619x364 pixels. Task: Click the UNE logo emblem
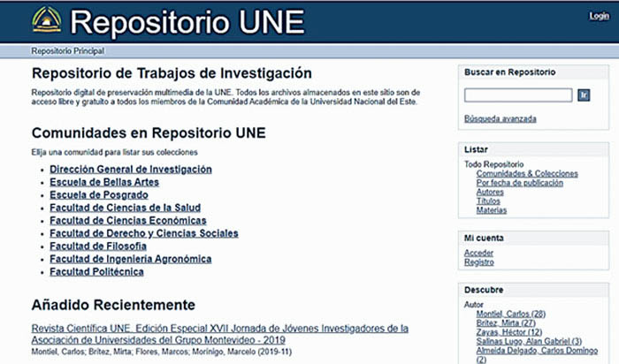tap(47, 19)
